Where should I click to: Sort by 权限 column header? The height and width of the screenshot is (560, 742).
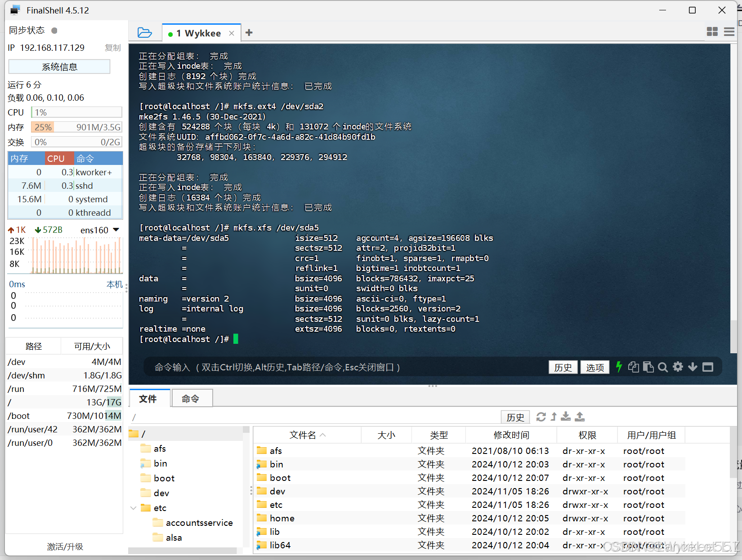(x=587, y=435)
